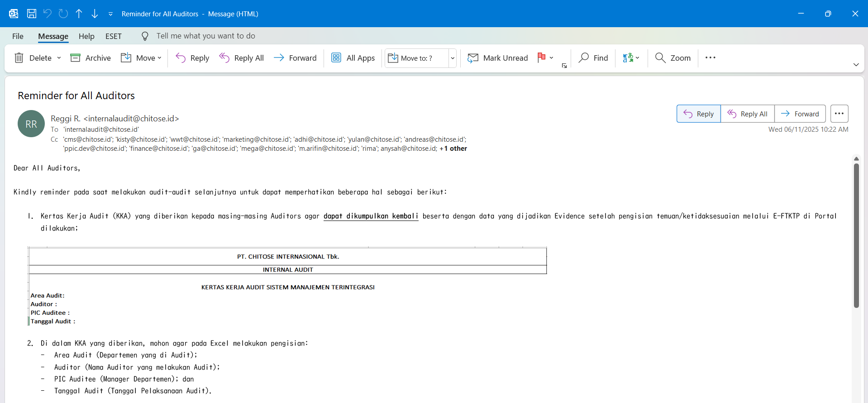868x403 pixels.
Task: Mark this message as unread
Action: pos(498,58)
